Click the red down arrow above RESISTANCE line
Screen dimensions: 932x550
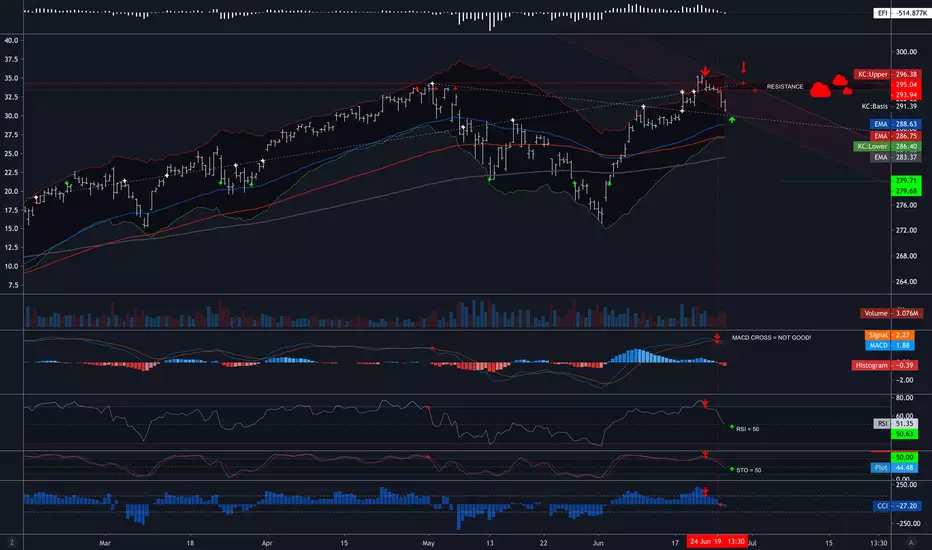coord(743,67)
